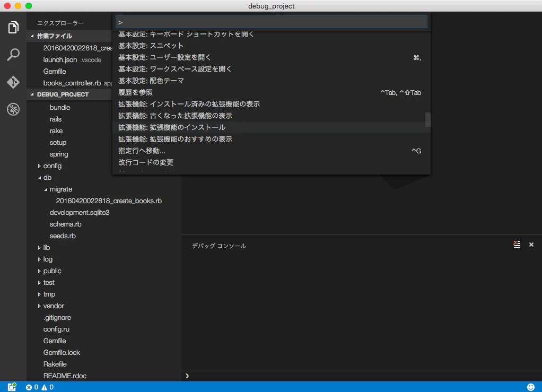Open README.rdoc file

pos(65,376)
